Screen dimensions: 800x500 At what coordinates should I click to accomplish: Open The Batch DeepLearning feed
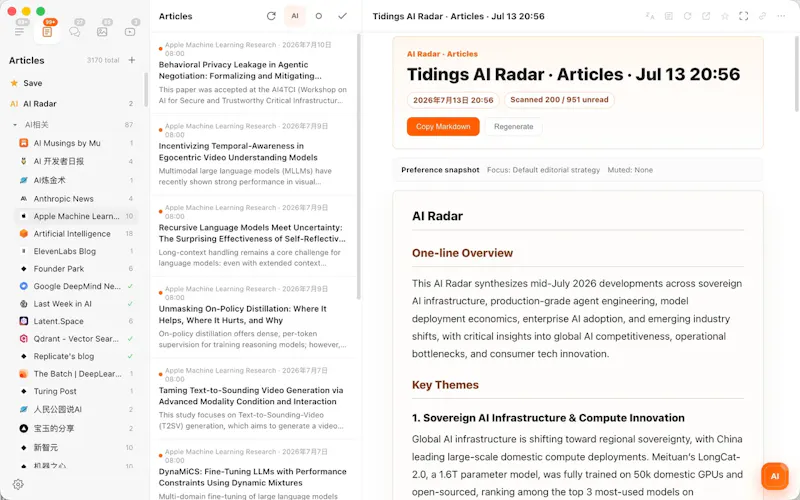tap(76, 373)
